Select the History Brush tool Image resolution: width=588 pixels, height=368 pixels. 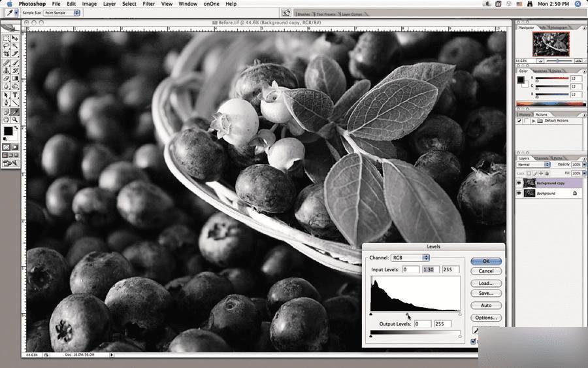(14, 71)
